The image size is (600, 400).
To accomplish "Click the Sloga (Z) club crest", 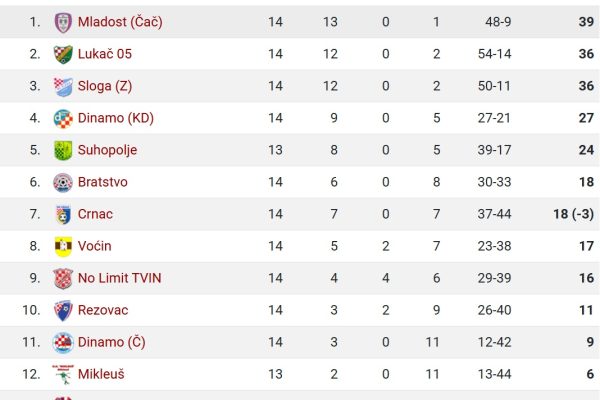I will tap(63, 87).
